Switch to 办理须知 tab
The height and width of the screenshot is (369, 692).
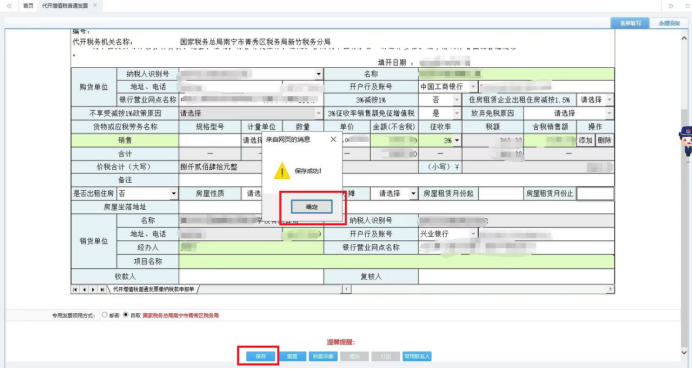(669, 23)
